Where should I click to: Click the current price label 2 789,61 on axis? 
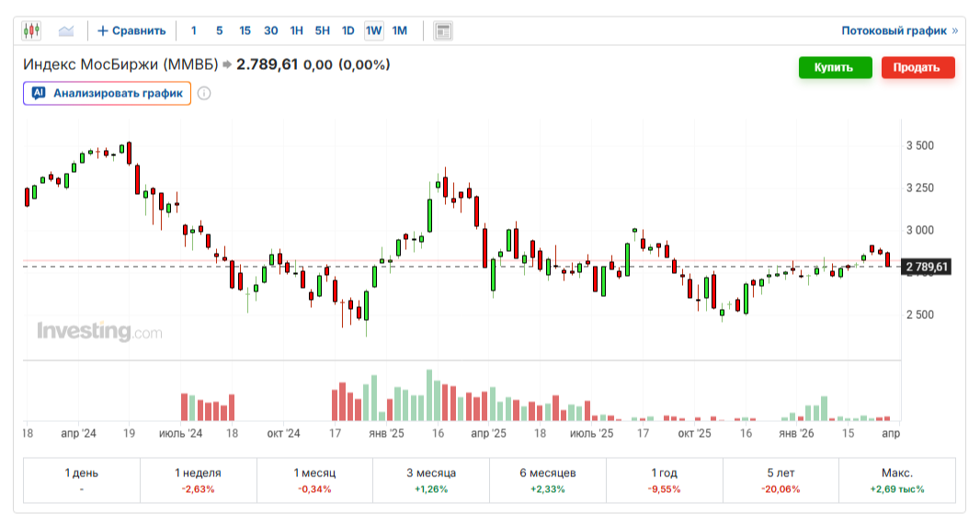[x=927, y=267]
